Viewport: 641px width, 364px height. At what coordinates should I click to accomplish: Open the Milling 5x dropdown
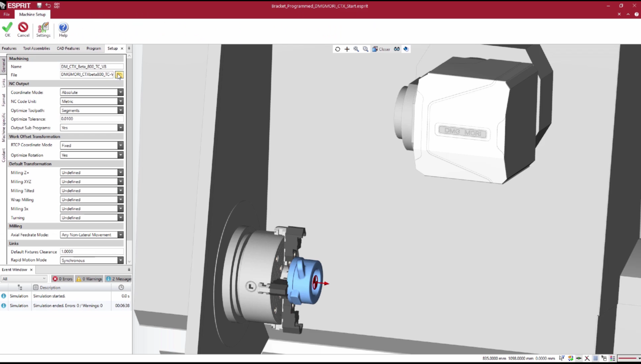[x=121, y=209]
